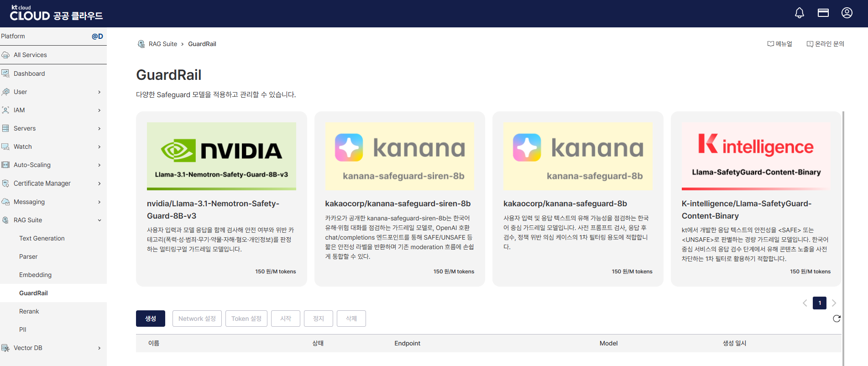Click the 시작 start button
The image size is (868, 366).
286,319
